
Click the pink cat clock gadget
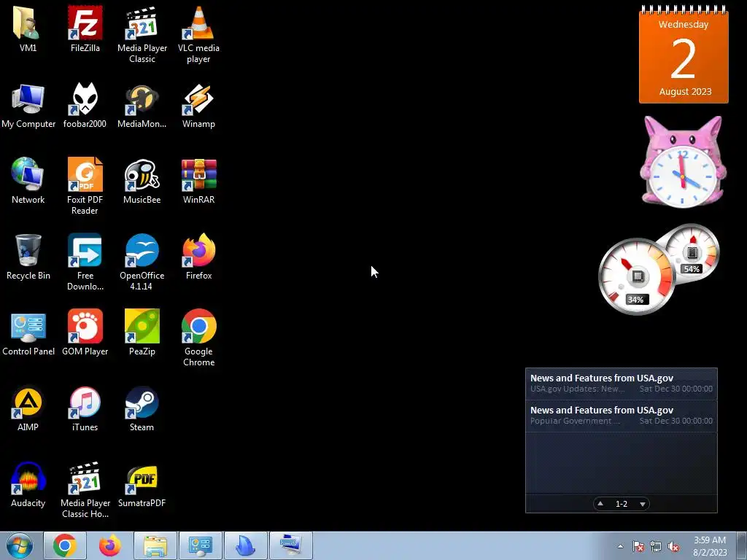point(683,162)
